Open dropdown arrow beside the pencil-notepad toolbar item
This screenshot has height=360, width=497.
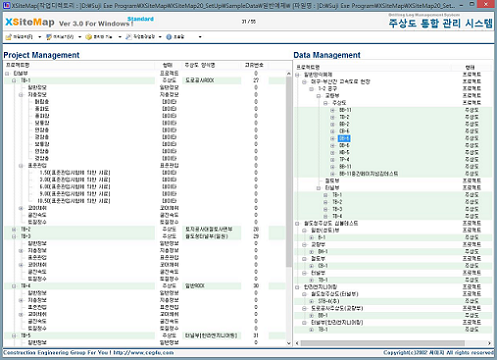point(40,37)
